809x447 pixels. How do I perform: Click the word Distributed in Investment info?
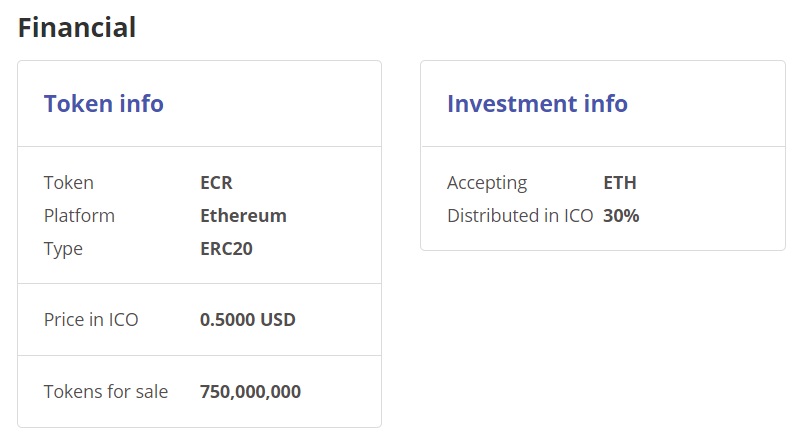(494, 216)
